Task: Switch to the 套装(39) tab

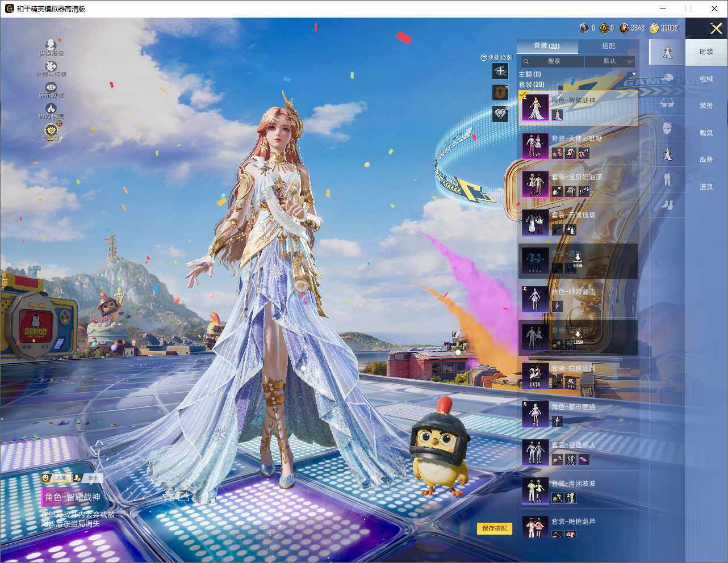Action: (x=547, y=46)
